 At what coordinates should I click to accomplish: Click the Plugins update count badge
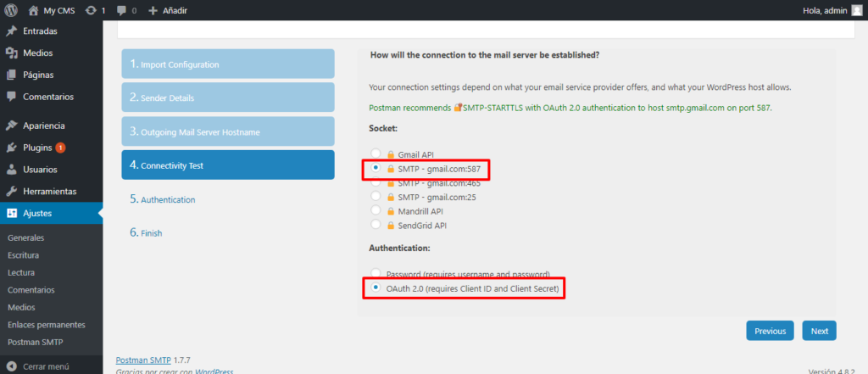pyautogui.click(x=60, y=148)
